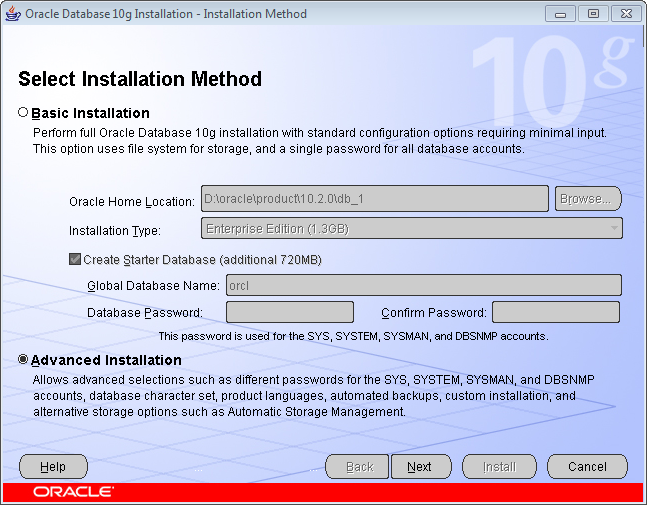Click the Install button
The width and height of the screenshot is (647, 505).
point(499,467)
